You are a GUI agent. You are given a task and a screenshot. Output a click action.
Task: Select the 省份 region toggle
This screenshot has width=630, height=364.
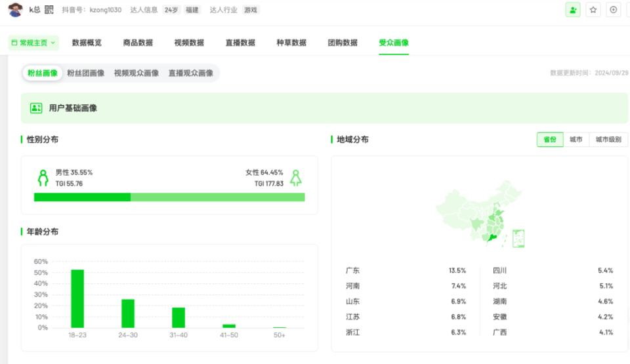550,140
